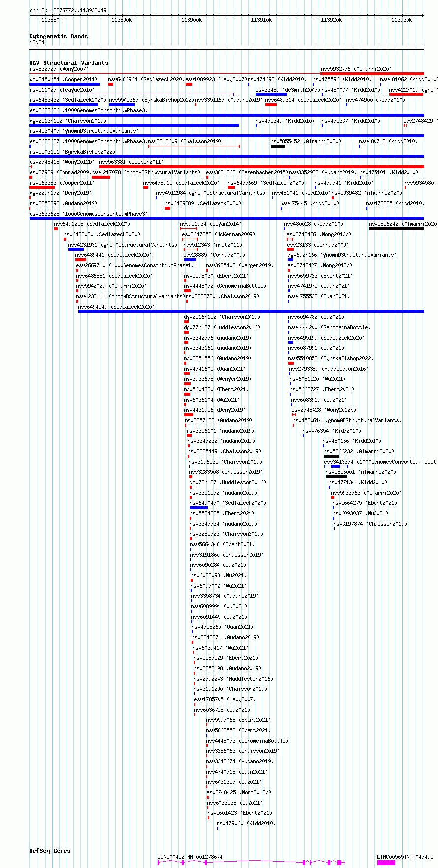Viewport: 438px width, 868px height.
Task: Open nsv4227019 variant red bar
Action: (x=406, y=94)
